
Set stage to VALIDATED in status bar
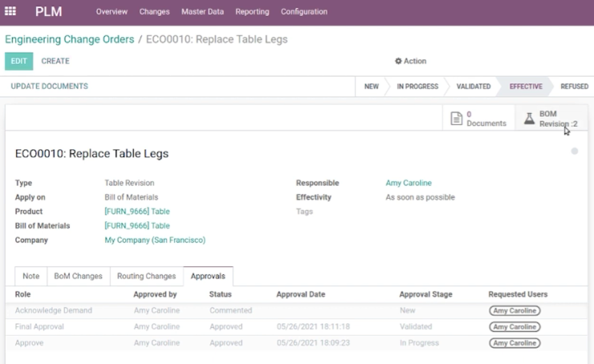[x=473, y=87]
